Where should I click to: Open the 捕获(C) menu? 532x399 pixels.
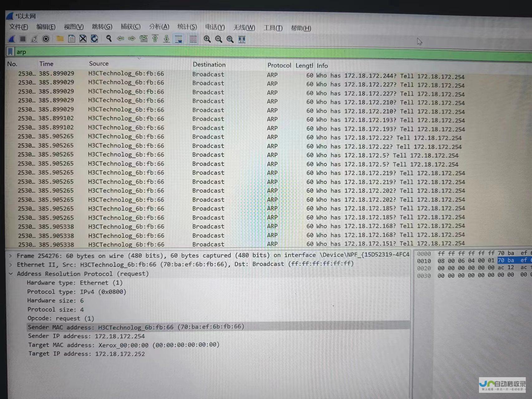coord(130,27)
